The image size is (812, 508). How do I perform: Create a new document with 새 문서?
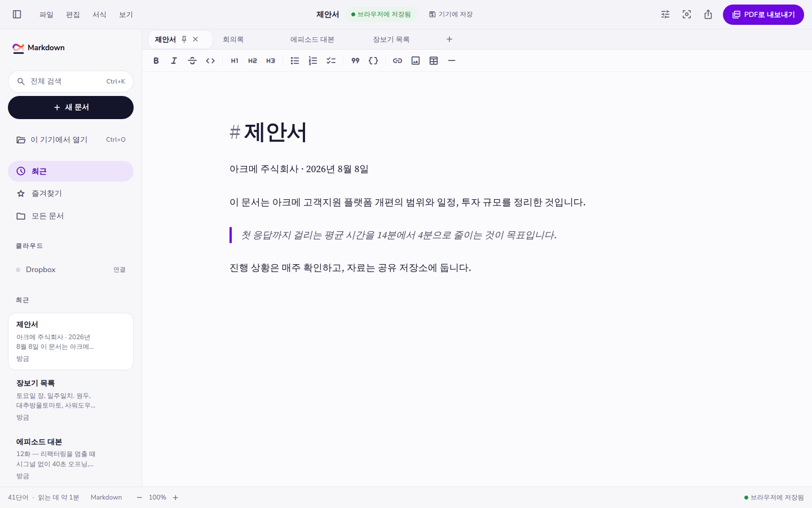(x=70, y=107)
